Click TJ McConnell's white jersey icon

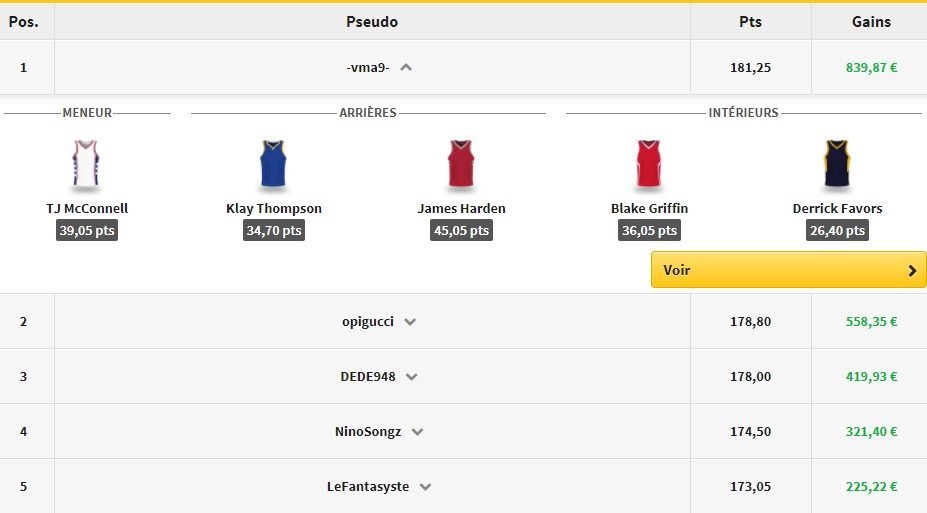pos(86,164)
